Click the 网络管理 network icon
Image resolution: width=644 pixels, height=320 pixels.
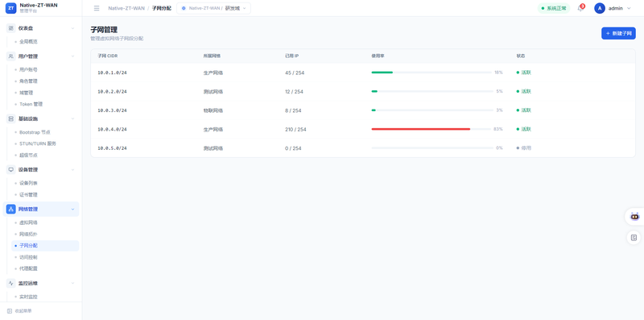11,209
